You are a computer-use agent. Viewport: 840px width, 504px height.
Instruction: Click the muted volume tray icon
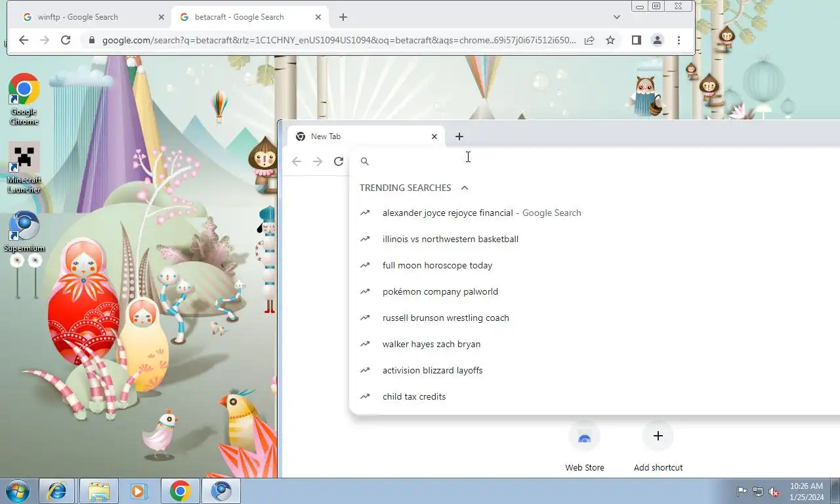(774, 492)
